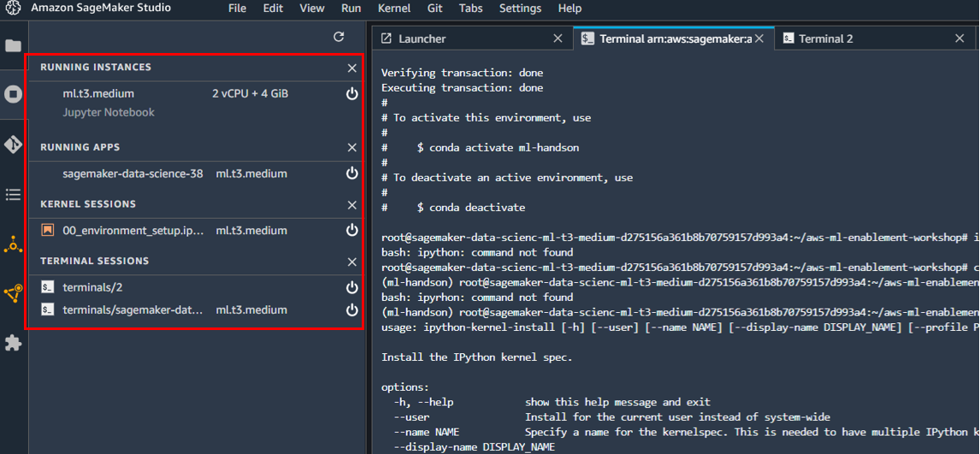Open the Git menu

[x=435, y=9]
